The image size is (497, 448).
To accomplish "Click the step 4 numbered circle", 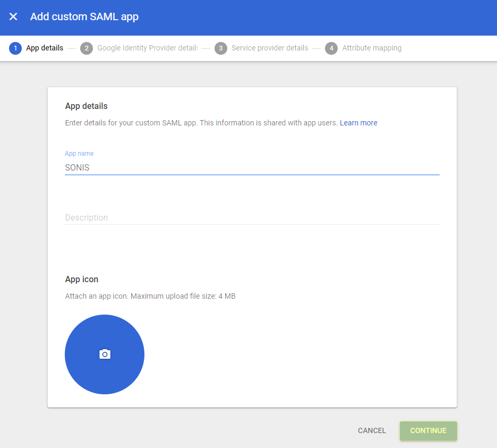I will coord(331,48).
